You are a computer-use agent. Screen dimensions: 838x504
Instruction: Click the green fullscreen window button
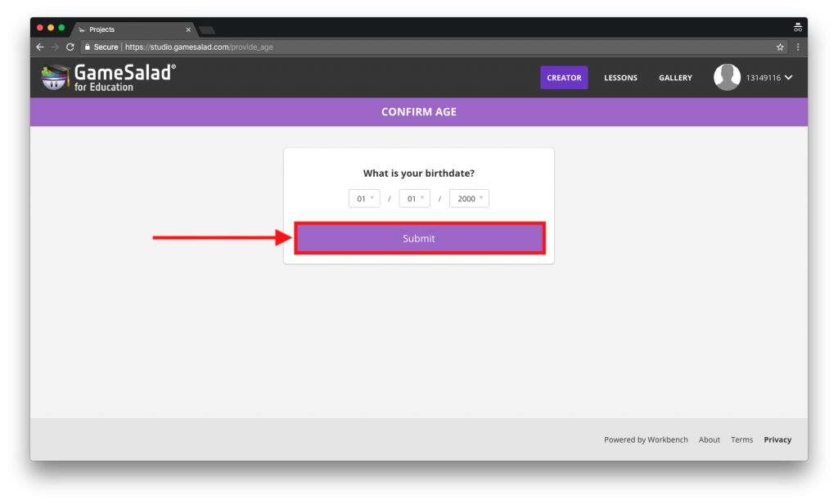[61, 28]
